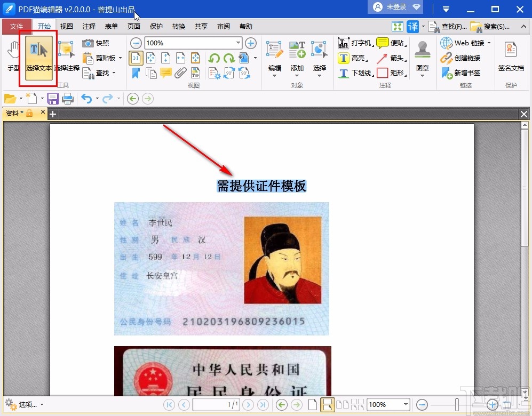Image resolution: width=532 pixels, height=416 pixels.
Task: Toggle two-page layout view
Action: coord(342,405)
